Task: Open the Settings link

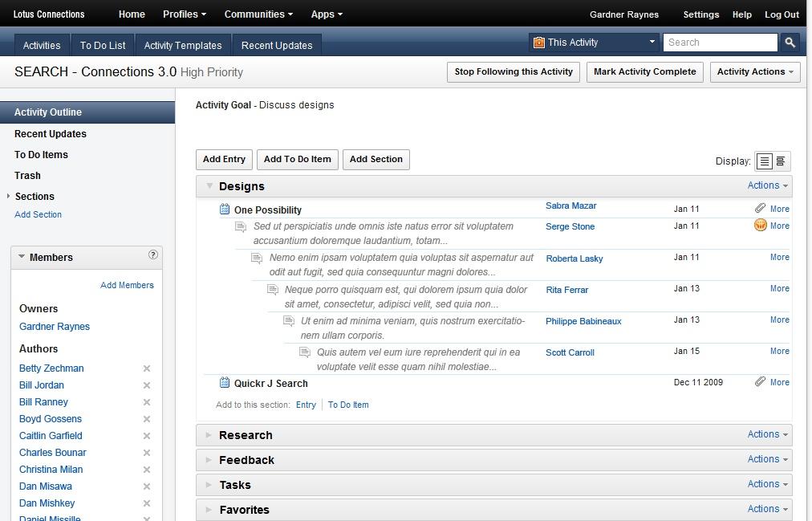Action: click(x=700, y=14)
